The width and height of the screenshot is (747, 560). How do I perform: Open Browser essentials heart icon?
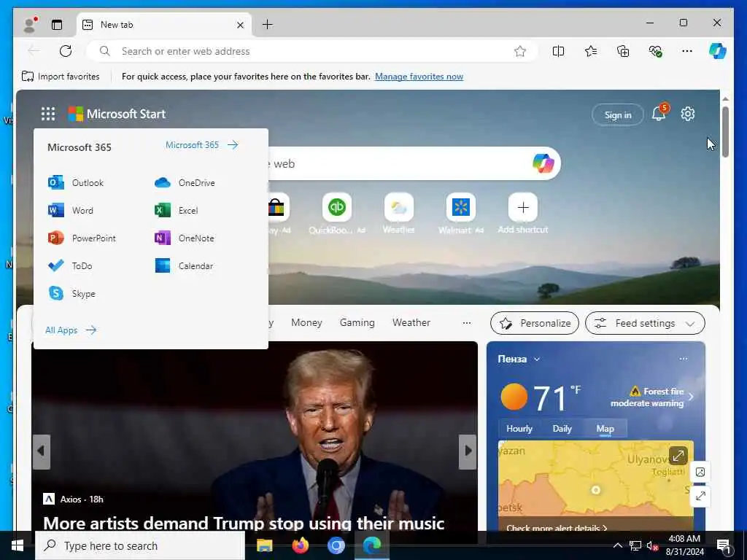tap(656, 51)
